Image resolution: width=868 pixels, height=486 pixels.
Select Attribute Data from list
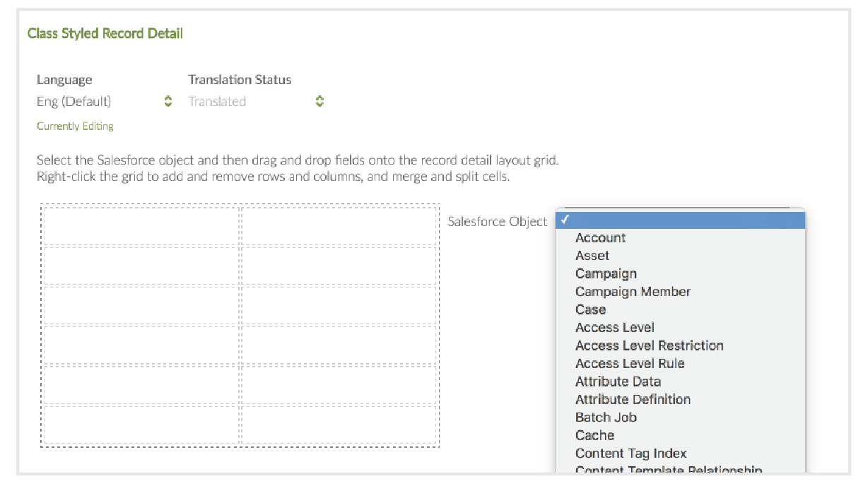pos(618,381)
